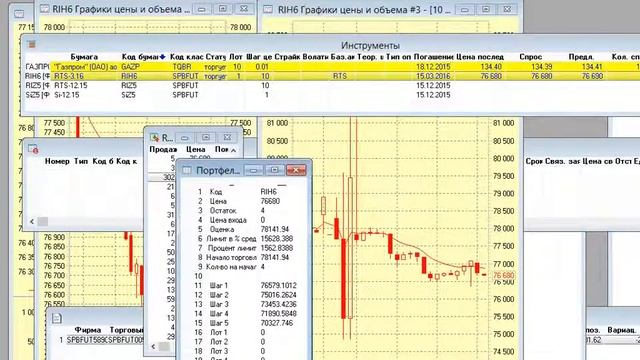Click the first RIH6 chart window icon
Viewport: 640px width, 360px height.
[44, 9]
